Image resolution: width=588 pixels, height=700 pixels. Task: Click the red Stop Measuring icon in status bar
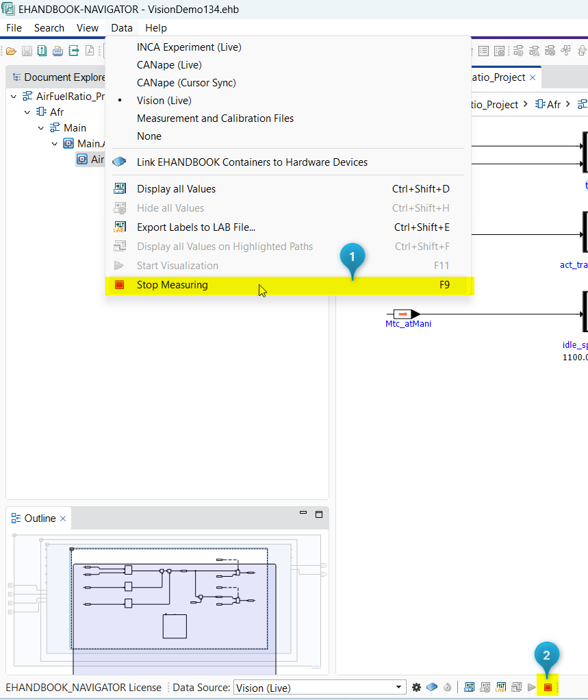point(548,687)
